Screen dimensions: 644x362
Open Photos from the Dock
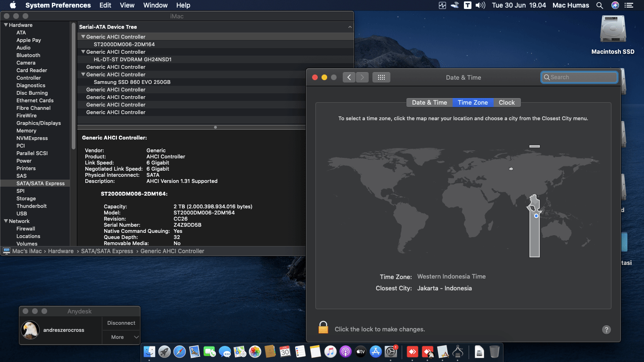255,351
